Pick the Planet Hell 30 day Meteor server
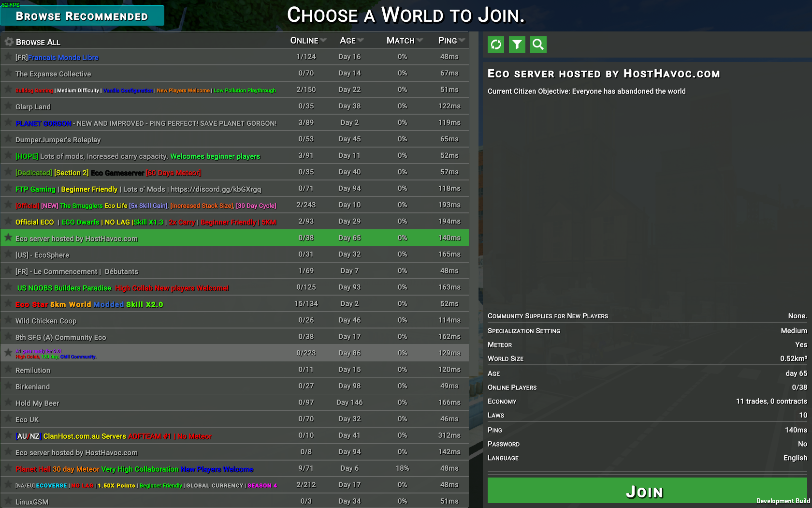The height and width of the screenshot is (508, 812). tap(235, 468)
